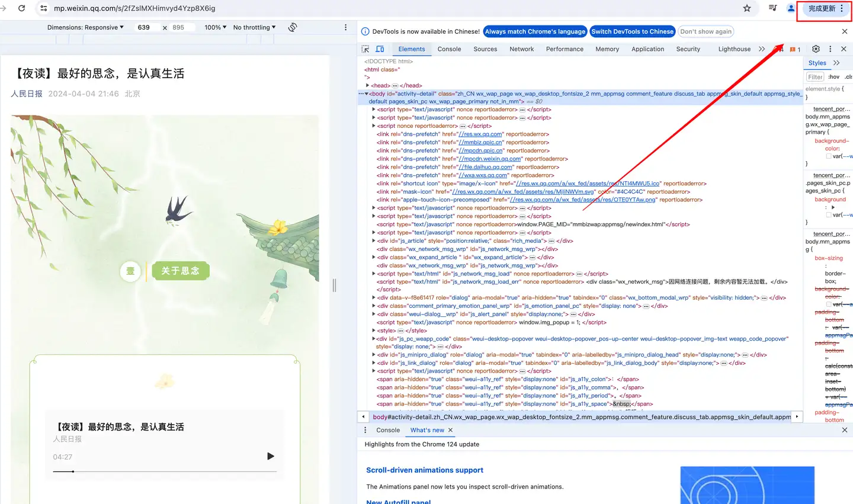Click Always match Chrome's language button

pos(535,31)
